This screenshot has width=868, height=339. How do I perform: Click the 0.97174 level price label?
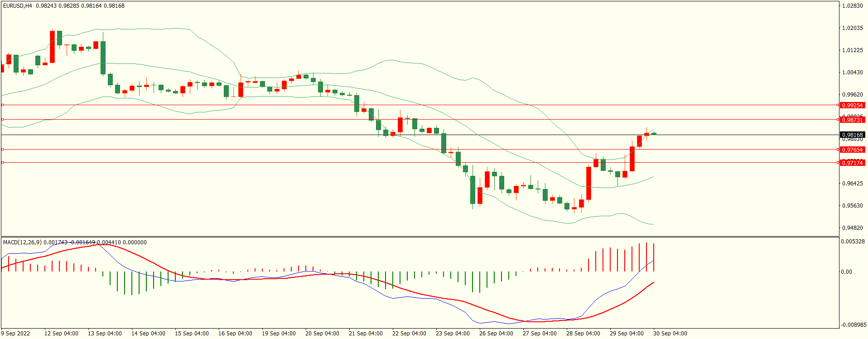852,163
